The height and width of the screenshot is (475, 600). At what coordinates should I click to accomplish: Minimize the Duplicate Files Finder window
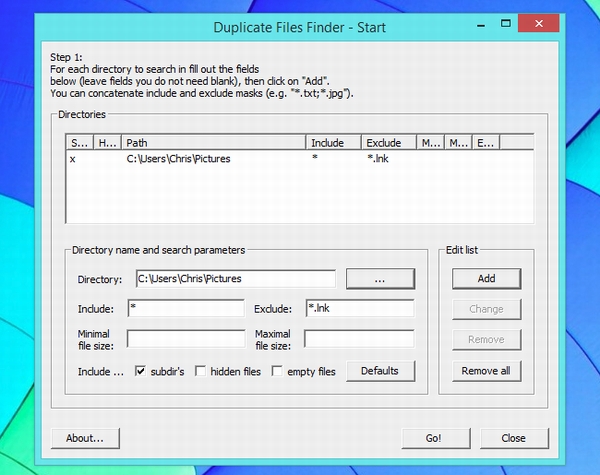coord(481,25)
